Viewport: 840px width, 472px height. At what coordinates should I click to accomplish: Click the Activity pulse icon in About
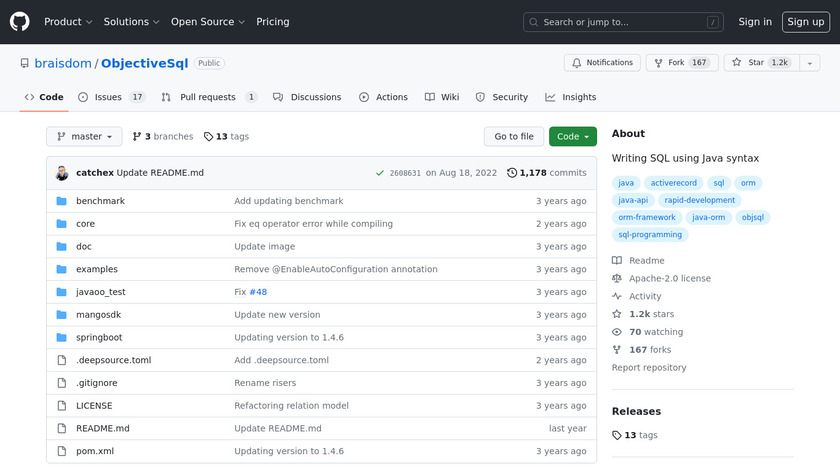tap(617, 296)
